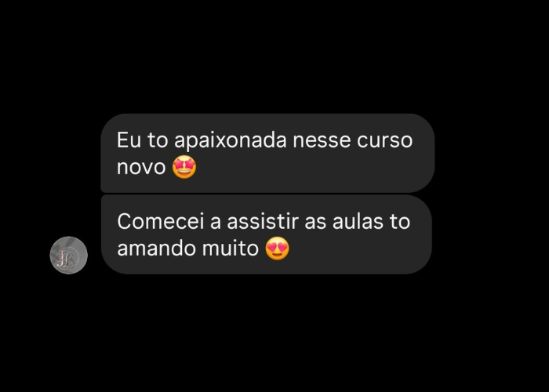Open the sender's JL profile avatar

69,255
